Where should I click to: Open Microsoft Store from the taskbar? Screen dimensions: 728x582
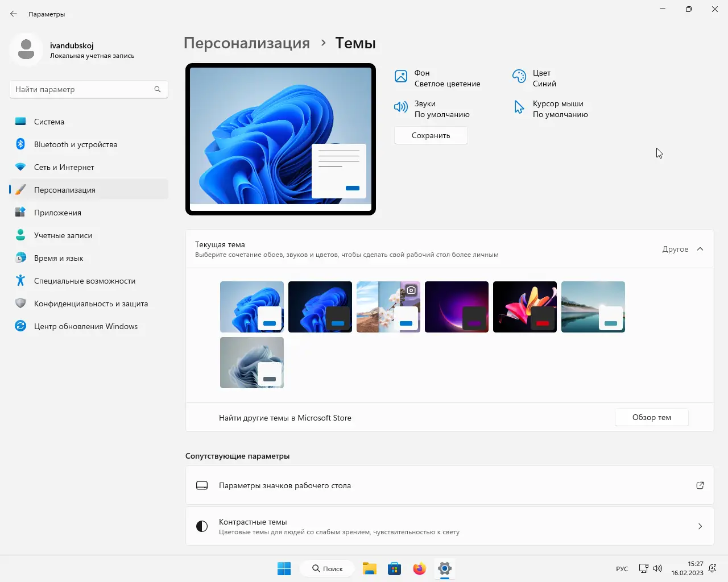395,568
